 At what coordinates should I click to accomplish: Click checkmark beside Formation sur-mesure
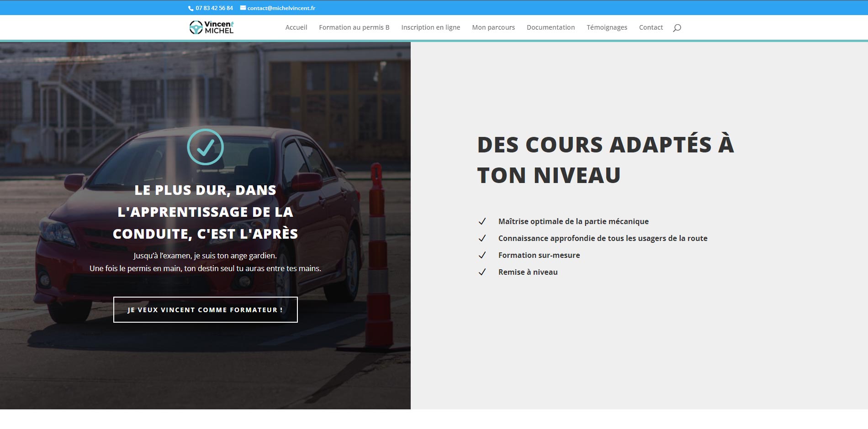[482, 255]
